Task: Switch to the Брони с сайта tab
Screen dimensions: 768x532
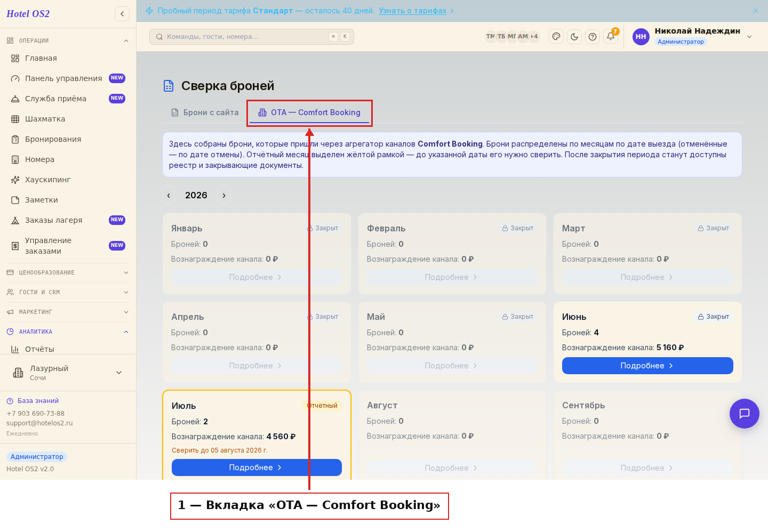Action: pos(205,112)
